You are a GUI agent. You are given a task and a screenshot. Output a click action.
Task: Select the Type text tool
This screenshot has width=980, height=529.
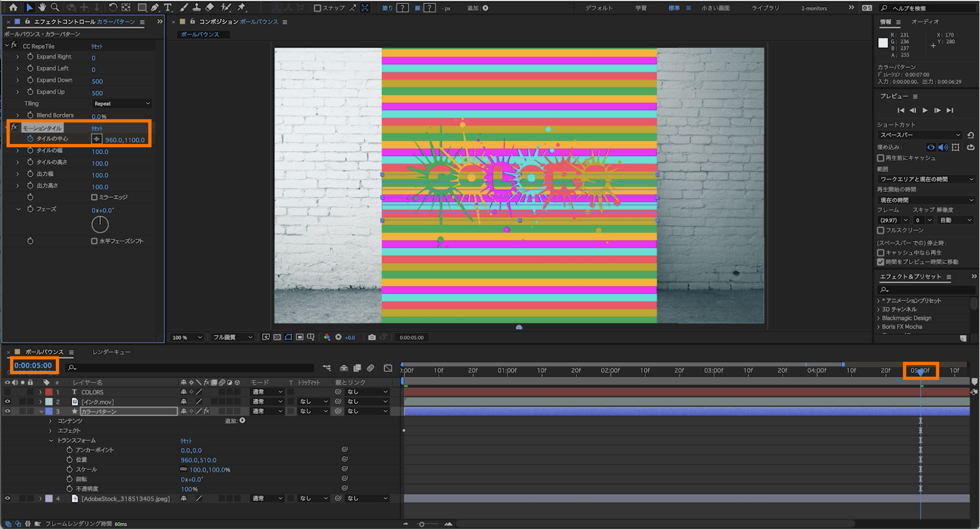point(167,7)
